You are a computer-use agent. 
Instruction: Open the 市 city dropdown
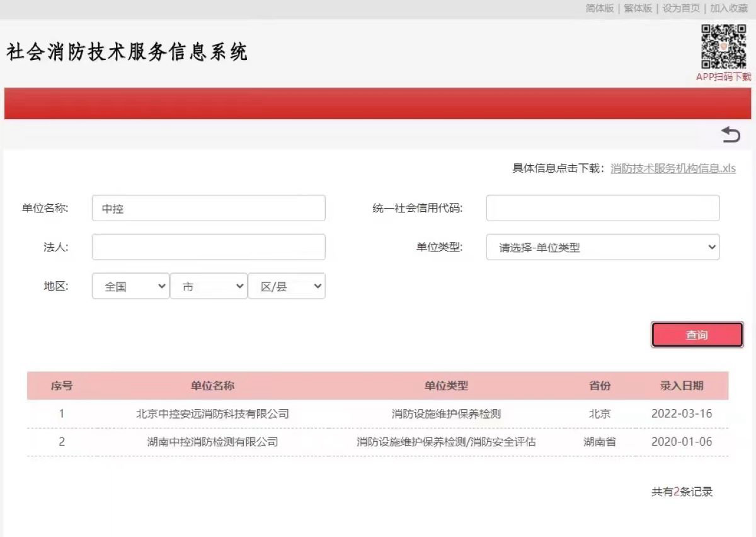[209, 286]
